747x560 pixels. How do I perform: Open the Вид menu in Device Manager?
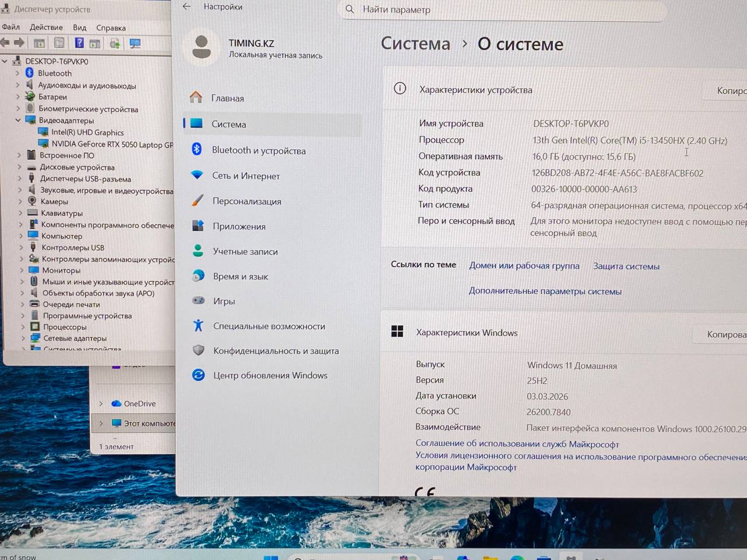[x=80, y=27]
